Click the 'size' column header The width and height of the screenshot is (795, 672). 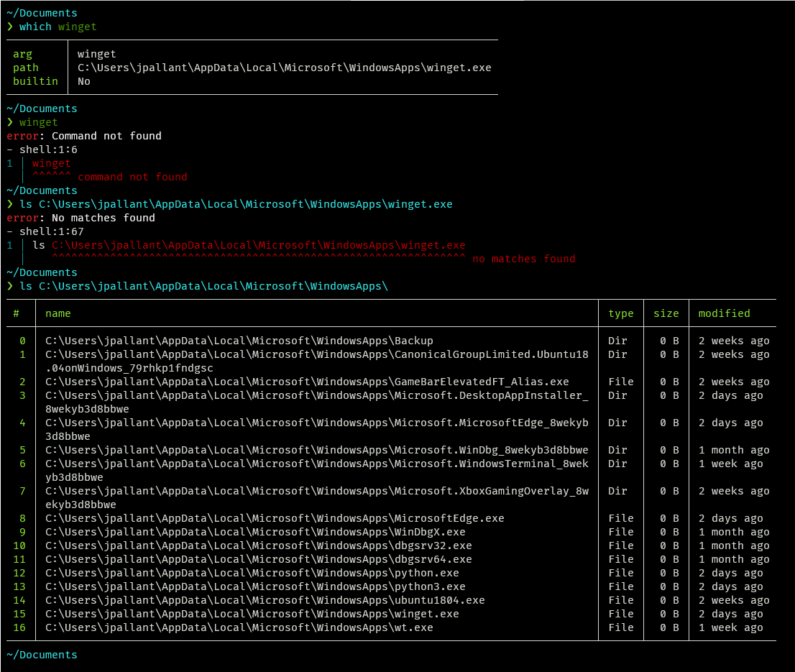[x=666, y=313]
